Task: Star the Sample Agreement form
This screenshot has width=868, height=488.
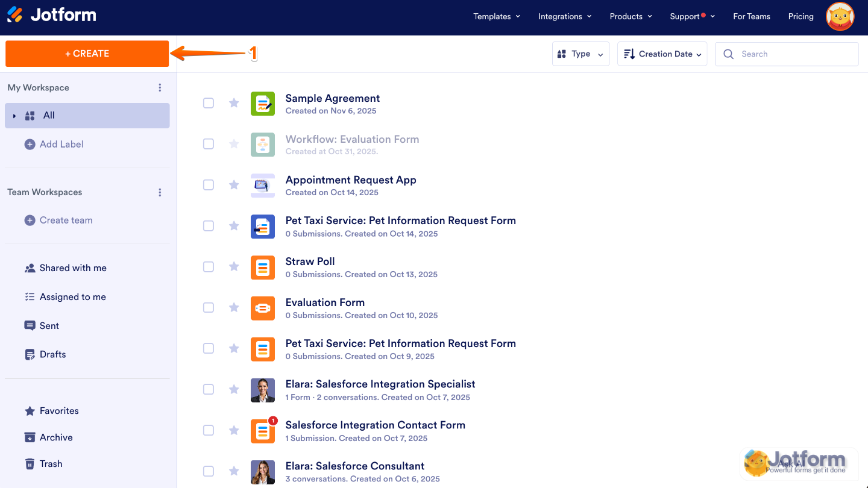Action: [233, 103]
